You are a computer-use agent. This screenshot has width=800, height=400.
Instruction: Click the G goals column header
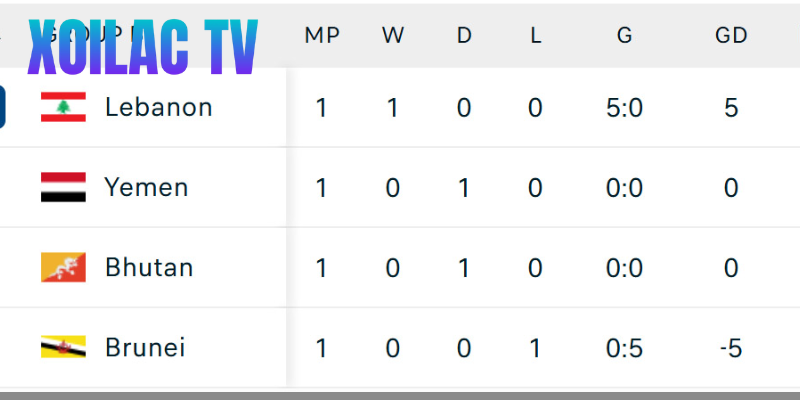pos(624,35)
